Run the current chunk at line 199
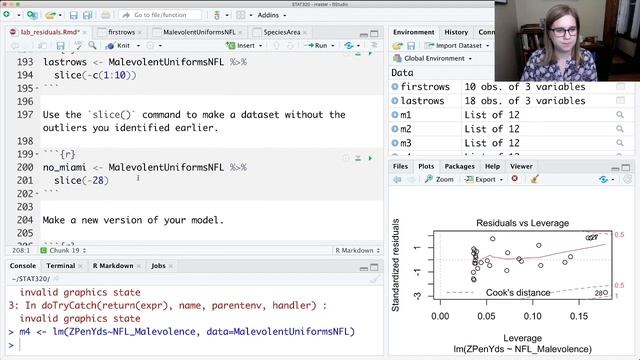This screenshot has width=640, height=360. pyautogui.click(x=370, y=158)
